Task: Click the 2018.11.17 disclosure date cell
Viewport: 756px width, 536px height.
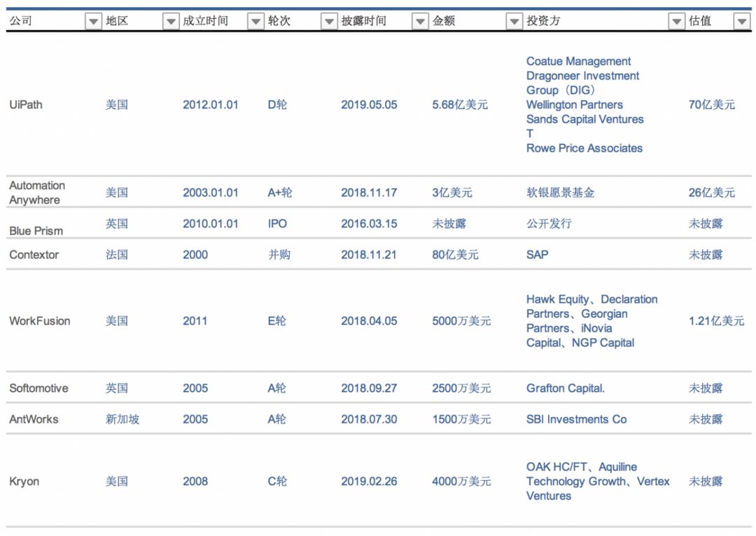Action: (x=370, y=192)
